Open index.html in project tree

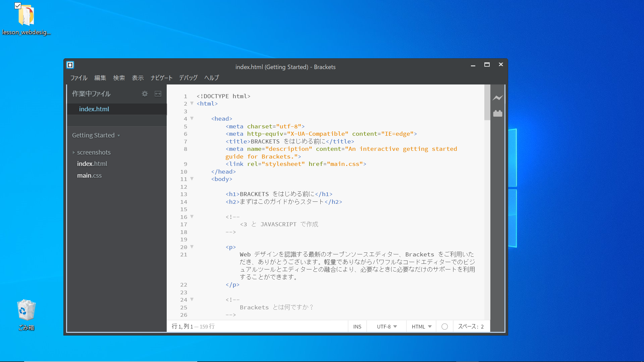pos(92,164)
